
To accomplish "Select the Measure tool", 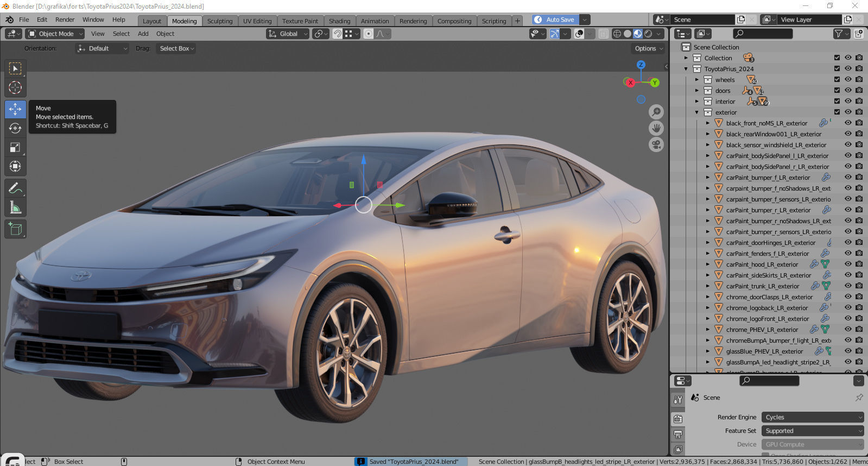I will 15,207.
